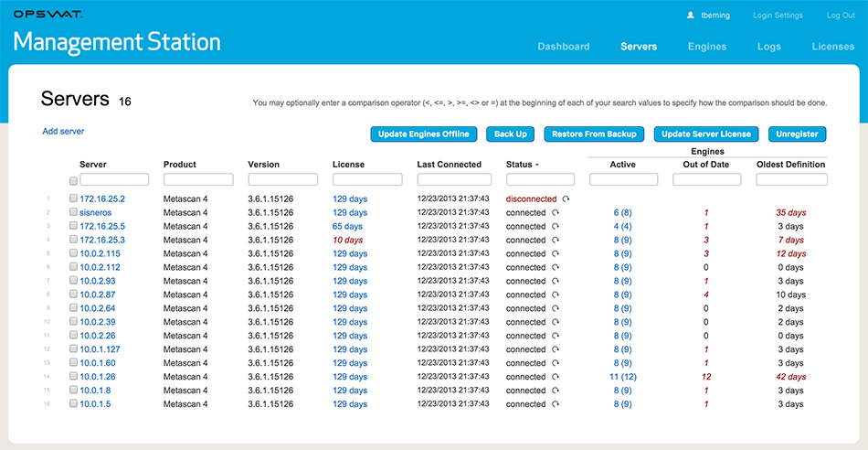Click the Log Out link
Image resolution: width=868 pixels, height=450 pixels.
pos(841,16)
